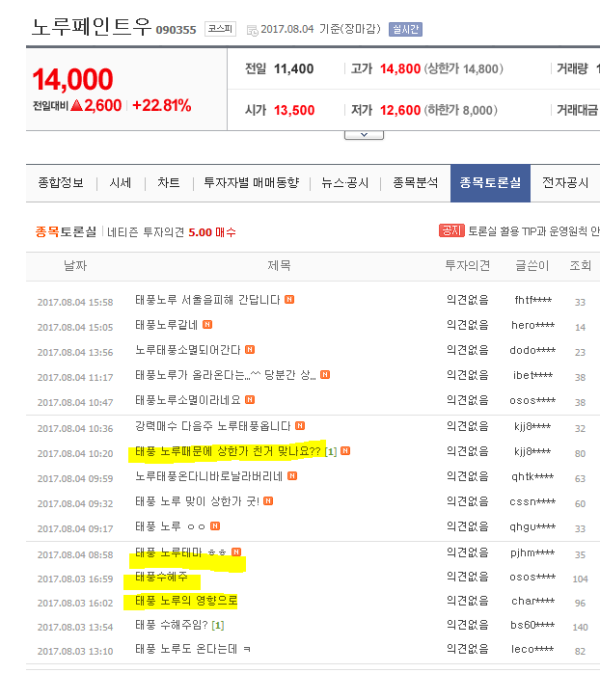Click author char****
This screenshot has height=673, width=600.
click(533, 601)
